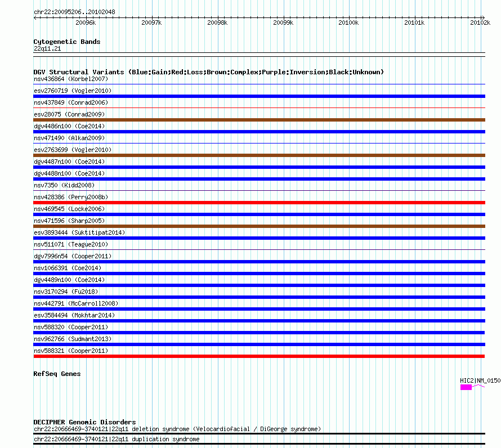The height and width of the screenshot is (448, 501).
Task: Click the RefSeq Genes track title
Action: pos(57,374)
